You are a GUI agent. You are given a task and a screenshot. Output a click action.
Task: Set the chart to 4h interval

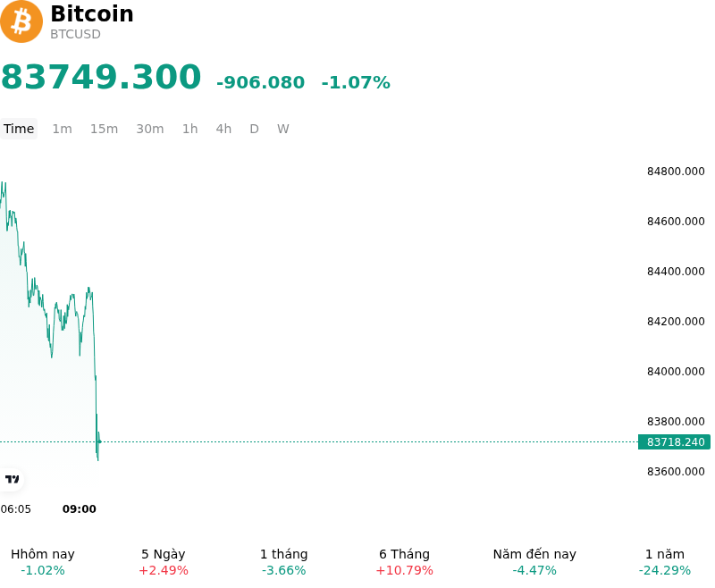[223, 129]
